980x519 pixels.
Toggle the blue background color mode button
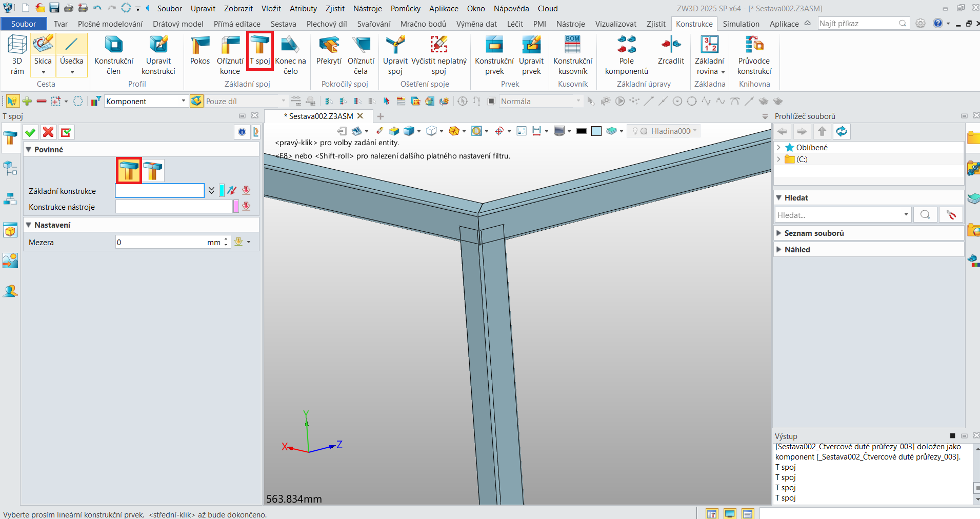pos(596,131)
